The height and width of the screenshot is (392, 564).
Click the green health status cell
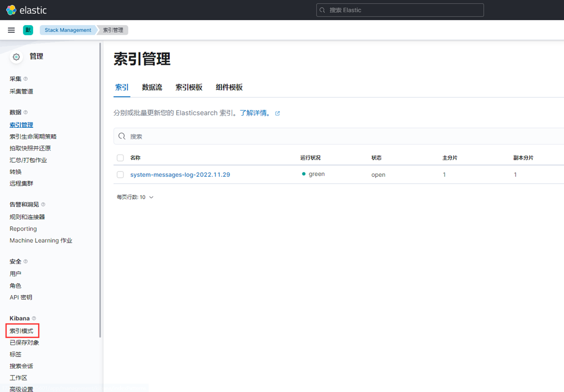coord(313,174)
